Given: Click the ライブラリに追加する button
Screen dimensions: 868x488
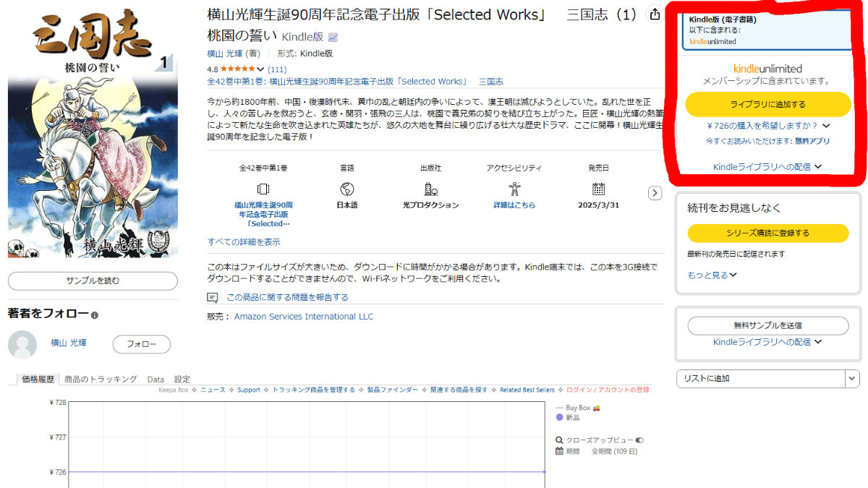Looking at the screenshot, I should 767,104.
